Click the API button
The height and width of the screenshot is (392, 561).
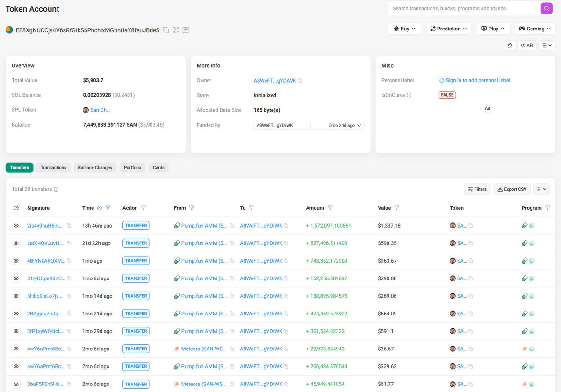tap(527, 45)
